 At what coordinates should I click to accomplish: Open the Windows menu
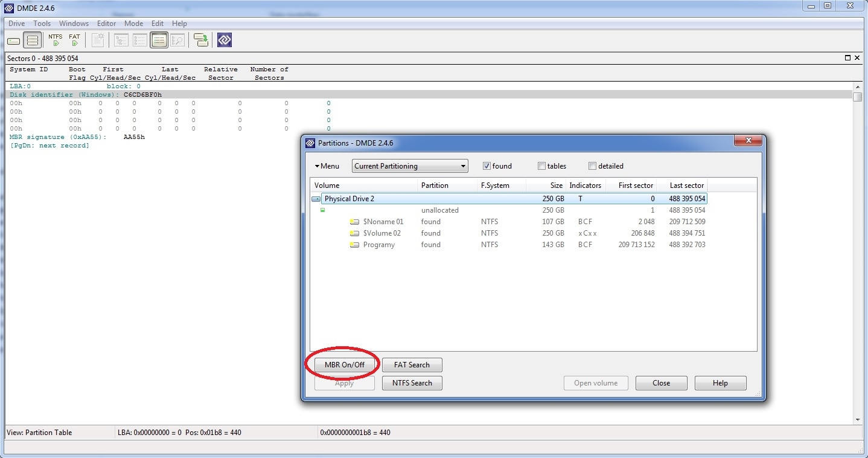click(x=74, y=24)
